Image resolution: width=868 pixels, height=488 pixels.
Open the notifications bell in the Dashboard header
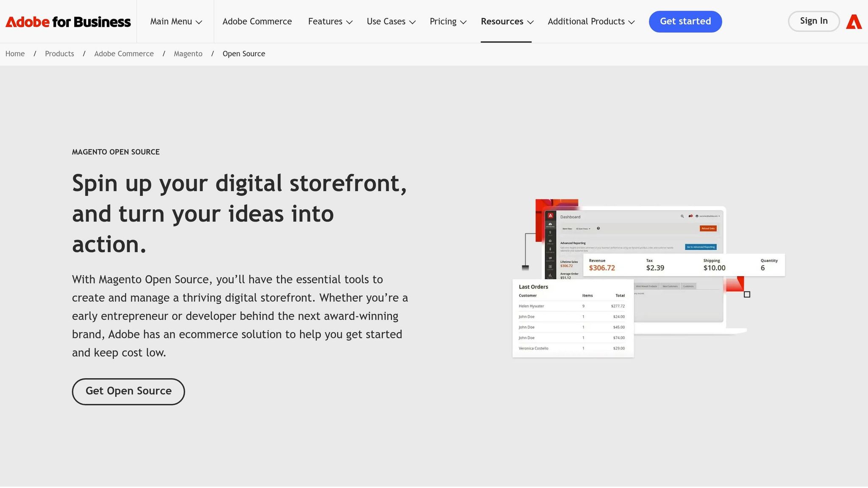coord(690,216)
